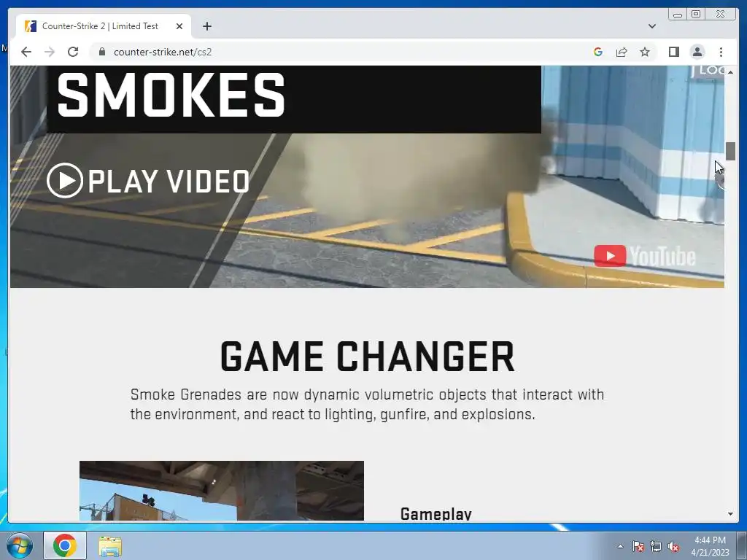The image size is (747, 560).
Task: Open the Action Center flag icon
Action: point(638,547)
